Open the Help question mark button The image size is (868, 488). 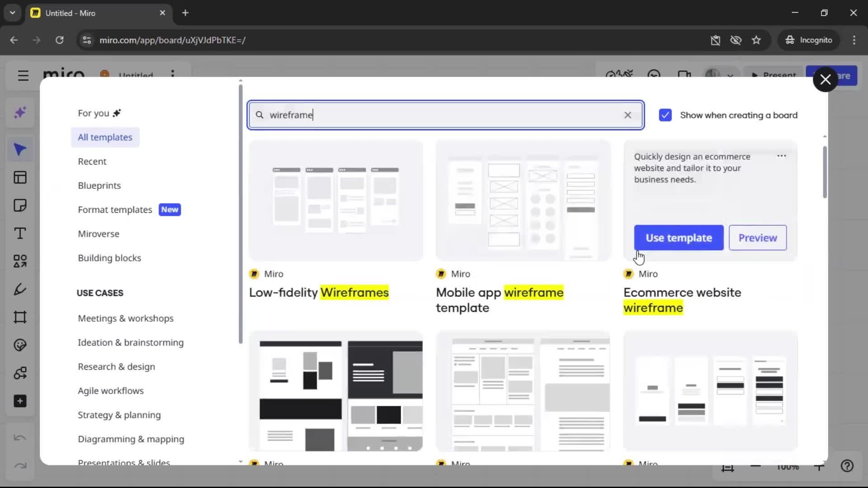tap(847, 466)
